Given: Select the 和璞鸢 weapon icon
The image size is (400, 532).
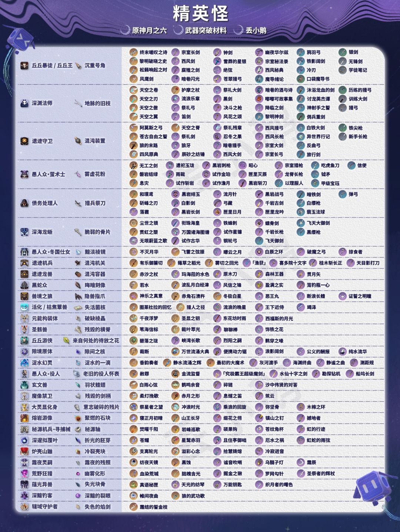Looking at the screenshot, I should pos(134,194).
